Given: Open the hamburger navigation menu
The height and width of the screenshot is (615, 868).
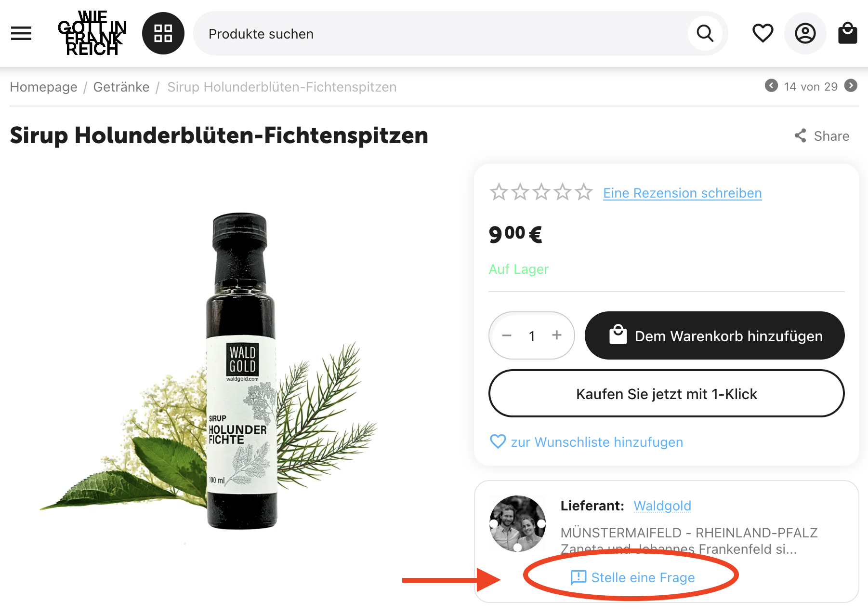Looking at the screenshot, I should [21, 33].
